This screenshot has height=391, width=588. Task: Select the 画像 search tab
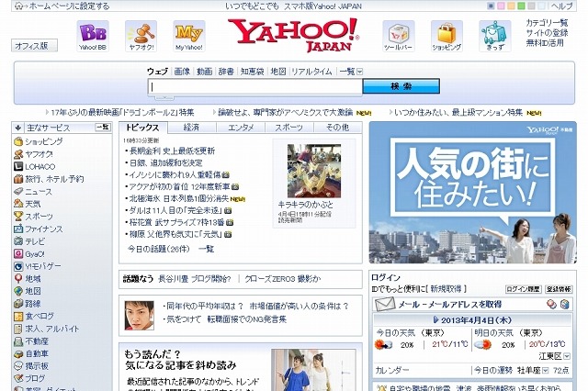(x=182, y=72)
